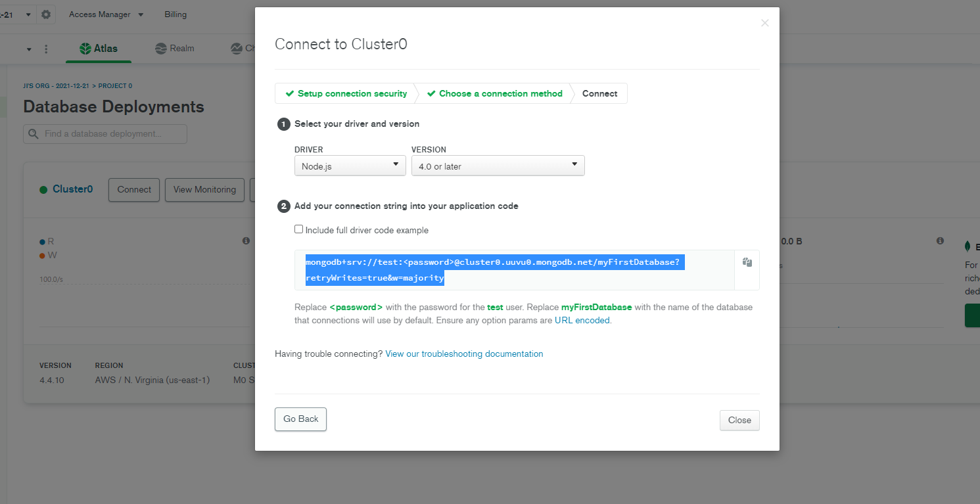Screen dimensions: 980x504
Task: Open the vertical dots project menu
Action: coord(46,49)
